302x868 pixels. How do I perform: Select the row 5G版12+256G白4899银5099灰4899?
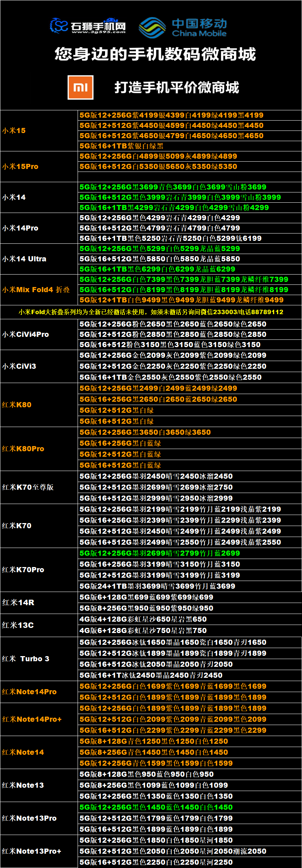pyautogui.click(x=190, y=156)
